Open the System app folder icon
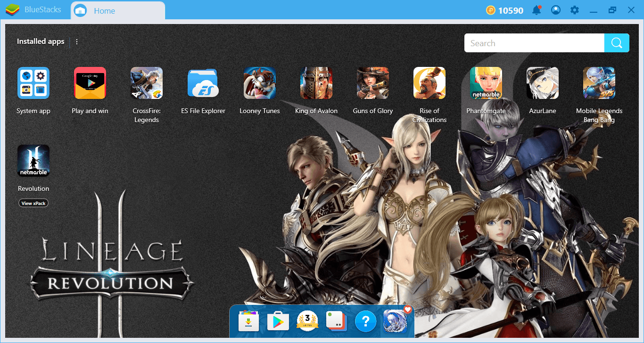This screenshot has width=644, height=343. tap(33, 83)
